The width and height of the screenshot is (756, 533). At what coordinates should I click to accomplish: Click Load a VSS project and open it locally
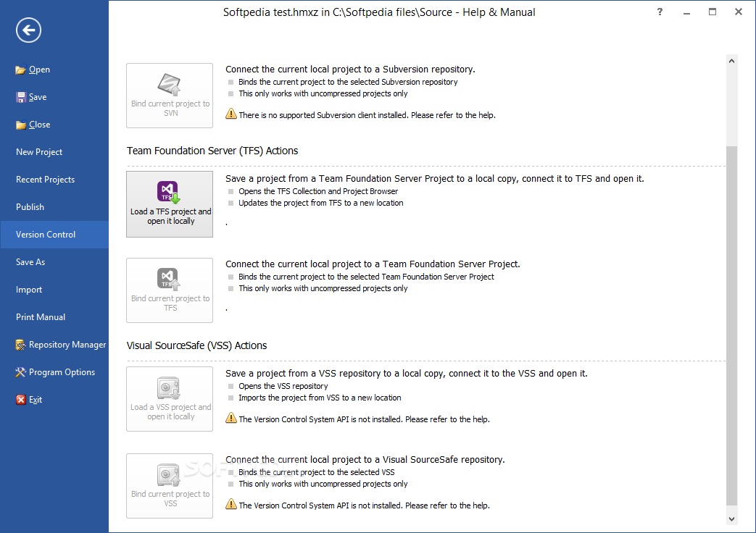point(170,399)
